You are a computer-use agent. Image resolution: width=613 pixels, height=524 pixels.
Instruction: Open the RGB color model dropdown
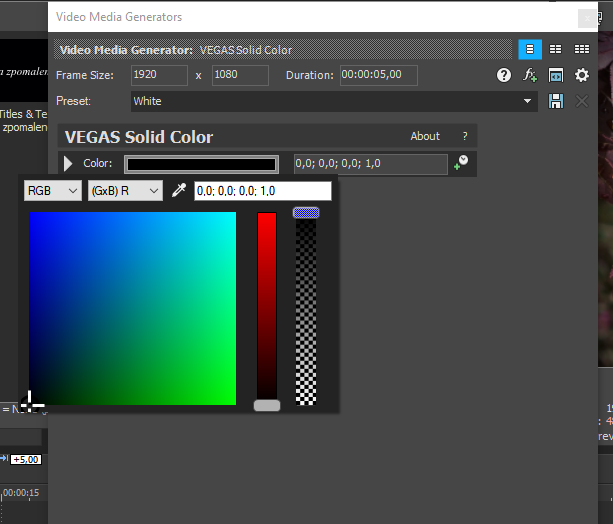(x=53, y=190)
